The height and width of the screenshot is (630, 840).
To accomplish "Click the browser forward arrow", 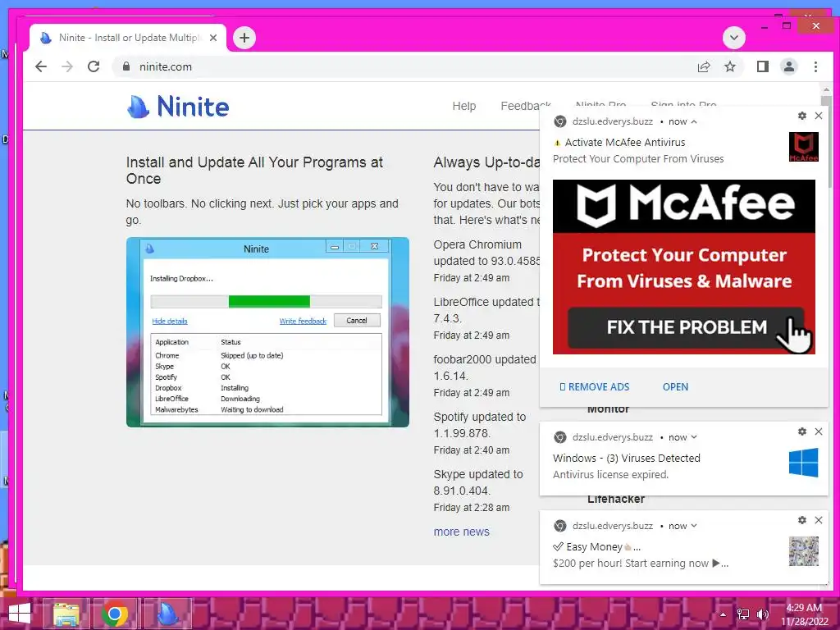I will [x=67, y=66].
